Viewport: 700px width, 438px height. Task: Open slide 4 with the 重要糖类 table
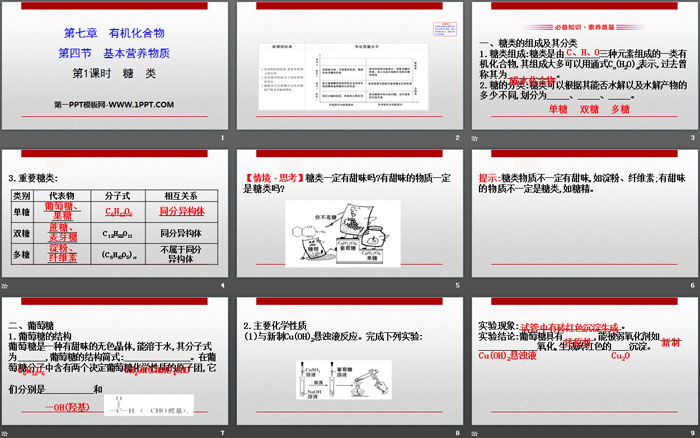[x=115, y=213]
